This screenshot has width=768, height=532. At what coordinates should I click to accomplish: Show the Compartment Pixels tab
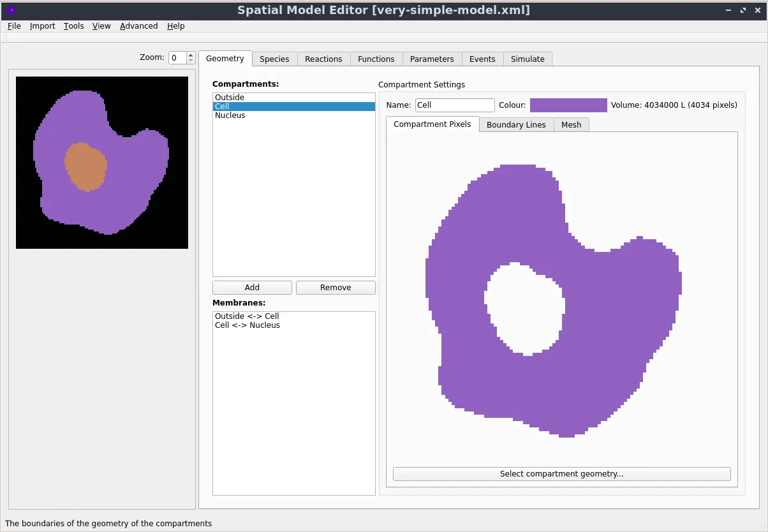pos(432,124)
